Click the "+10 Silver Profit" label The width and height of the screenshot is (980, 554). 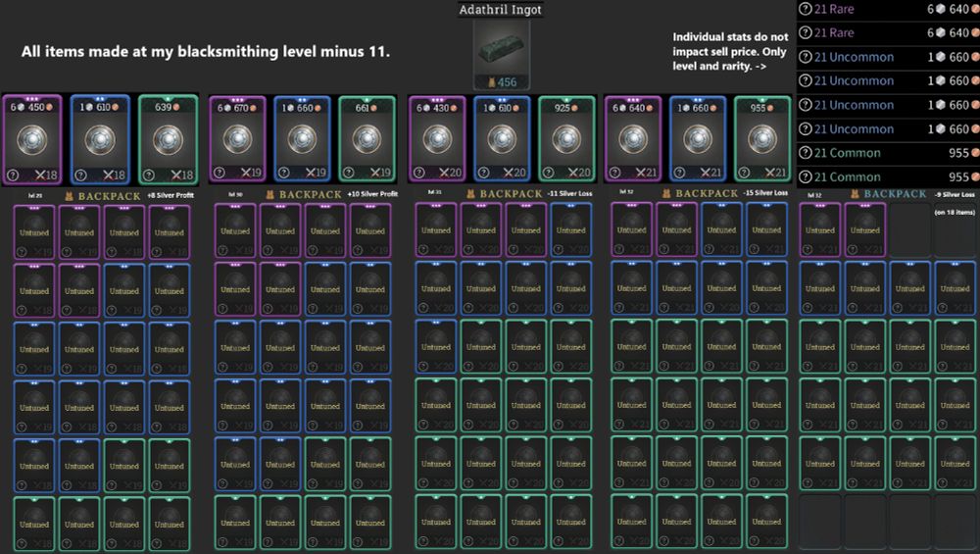point(373,194)
